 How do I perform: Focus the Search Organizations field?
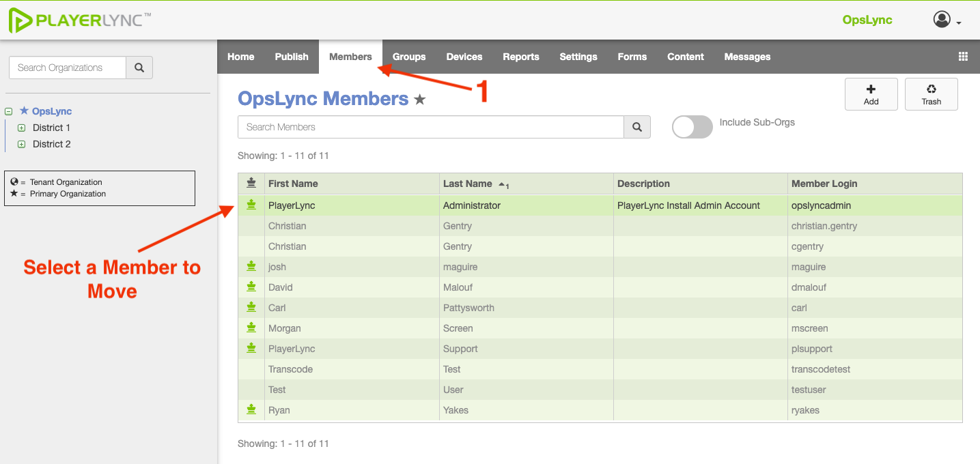68,68
